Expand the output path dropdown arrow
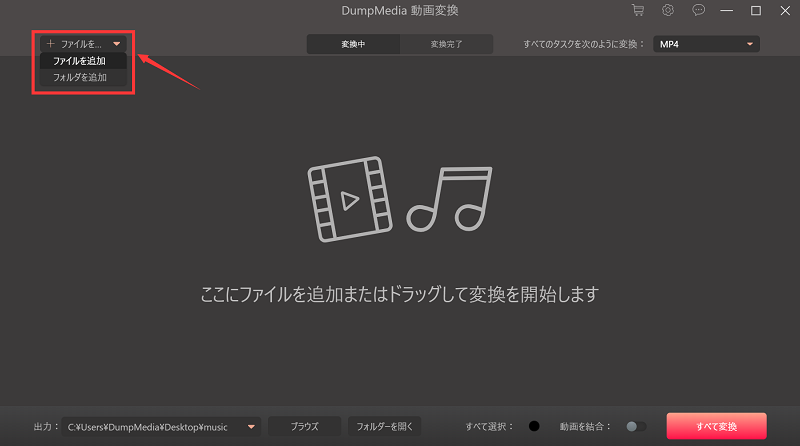This screenshot has width=800, height=446. coord(252,427)
